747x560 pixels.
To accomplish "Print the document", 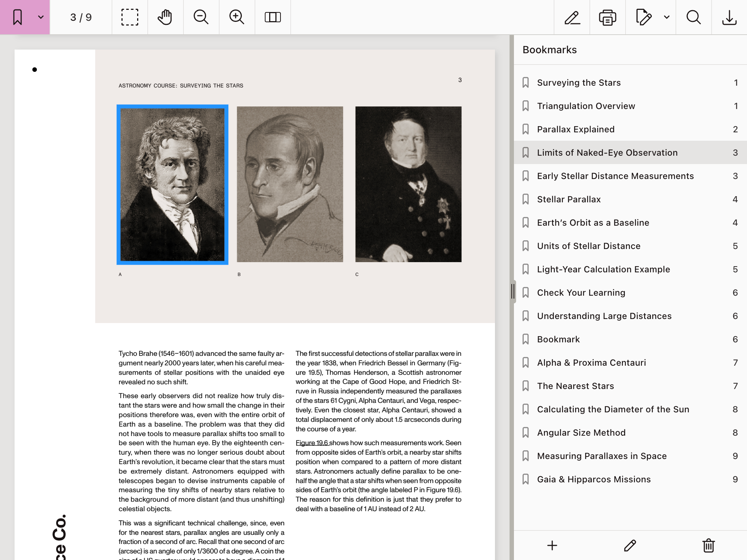I will point(607,17).
